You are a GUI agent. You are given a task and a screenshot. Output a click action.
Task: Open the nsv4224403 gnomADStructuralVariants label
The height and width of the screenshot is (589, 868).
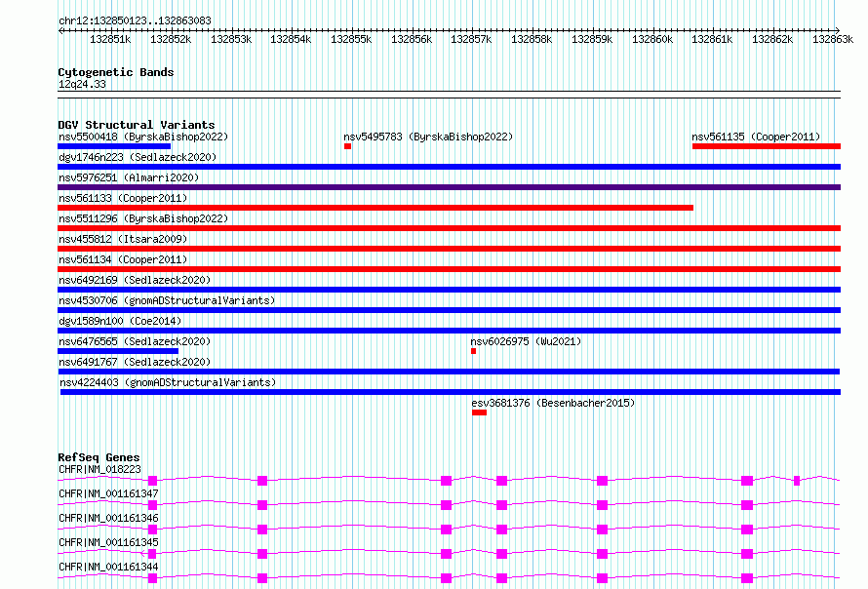168,382
